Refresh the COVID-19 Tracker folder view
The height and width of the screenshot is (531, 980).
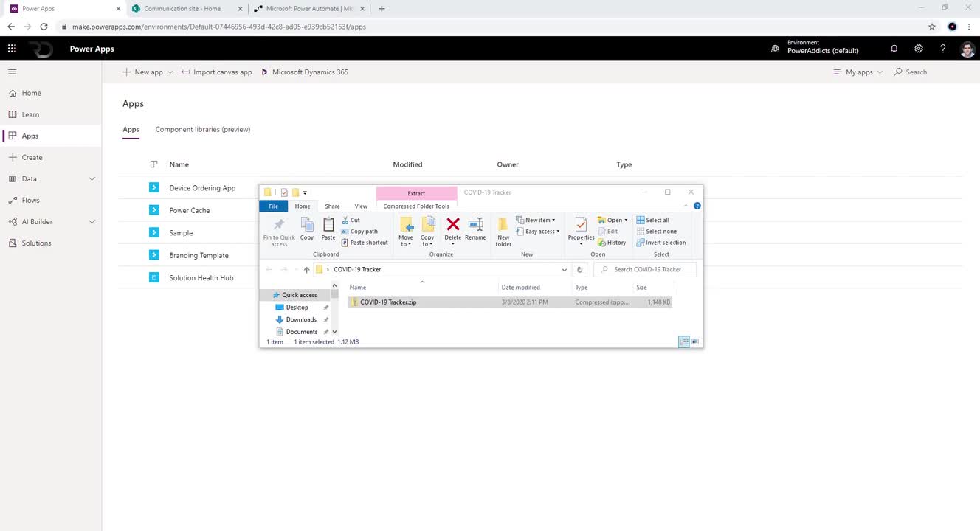coord(580,269)
